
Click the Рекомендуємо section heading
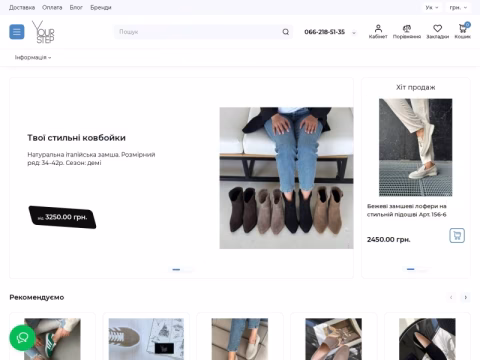coord(37,297)
